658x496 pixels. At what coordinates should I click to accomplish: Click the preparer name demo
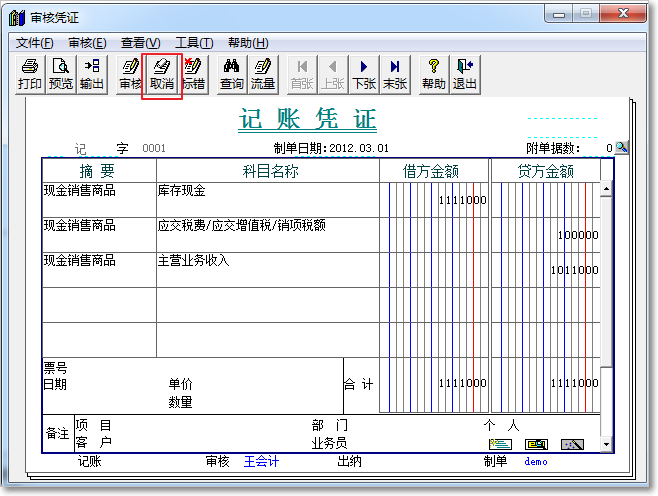pos(536,462)
